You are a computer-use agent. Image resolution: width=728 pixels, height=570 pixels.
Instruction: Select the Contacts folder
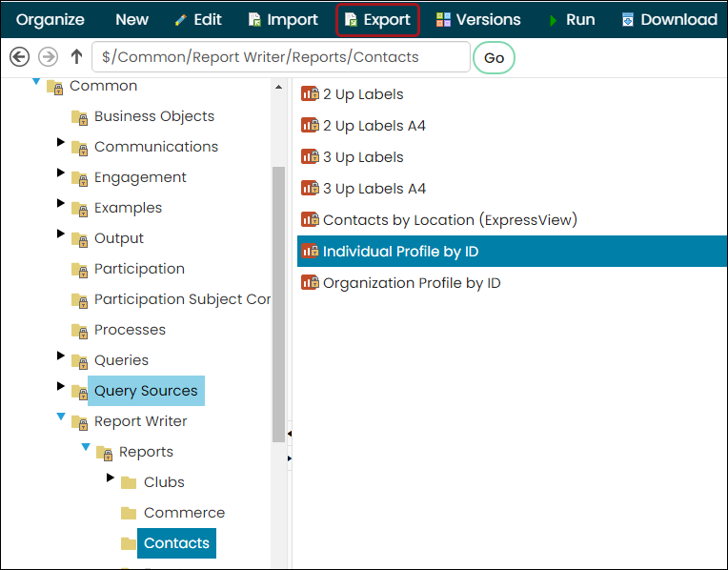click(176, 543)
